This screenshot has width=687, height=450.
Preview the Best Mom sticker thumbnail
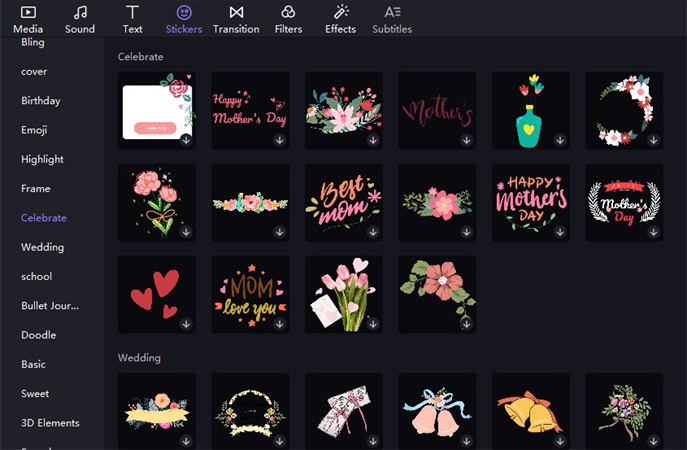tap(344, 202)
